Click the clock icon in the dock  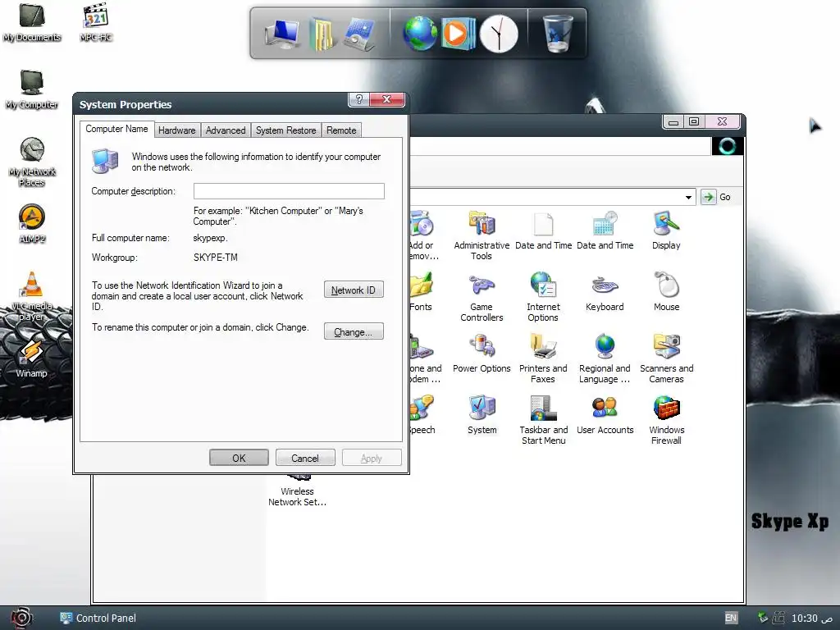(498, 33)
